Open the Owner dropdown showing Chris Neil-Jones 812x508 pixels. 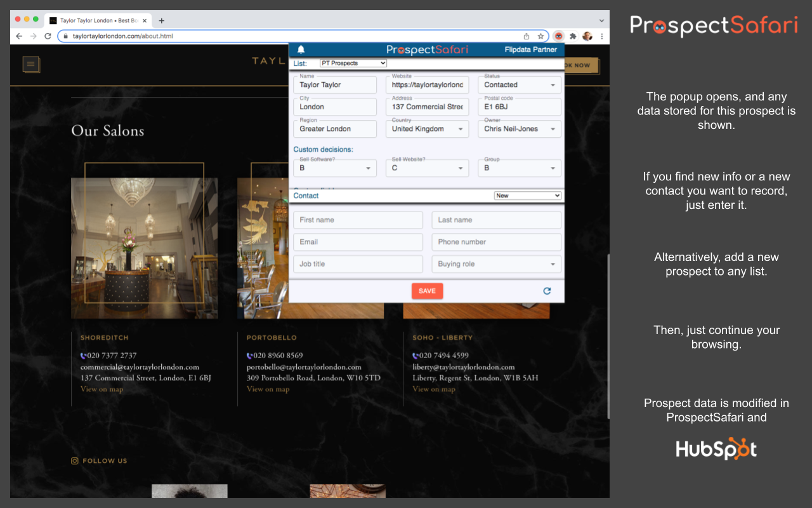519,129
